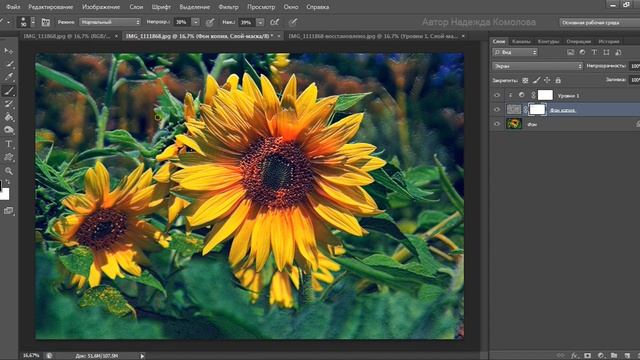Toggle pressure for size icon
Image resolution: width=640 pixels, height=360 pixels.
(293, 22)
